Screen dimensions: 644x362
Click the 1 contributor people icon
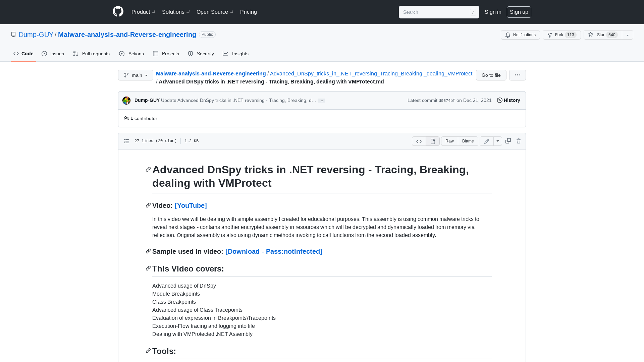[x=126, y=118]
